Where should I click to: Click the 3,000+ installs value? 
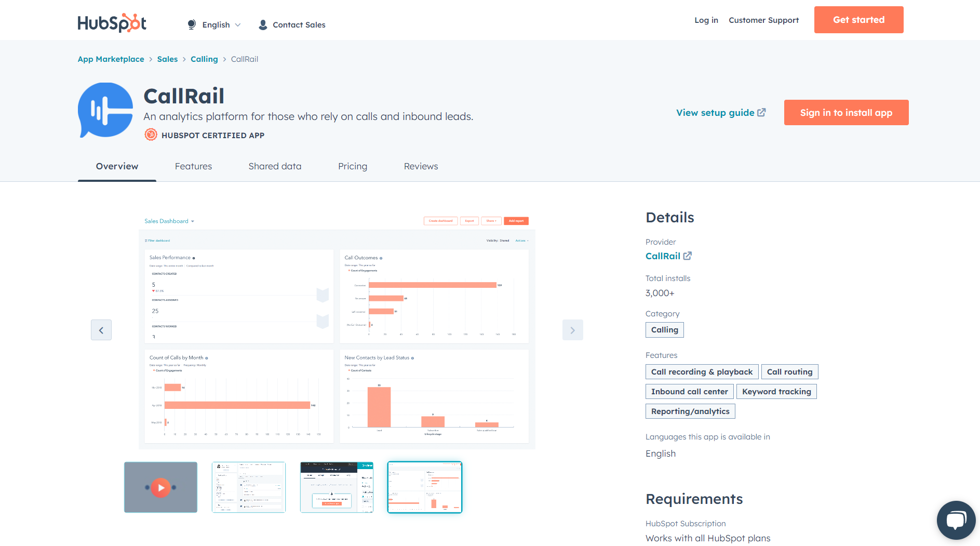point(660,293)
